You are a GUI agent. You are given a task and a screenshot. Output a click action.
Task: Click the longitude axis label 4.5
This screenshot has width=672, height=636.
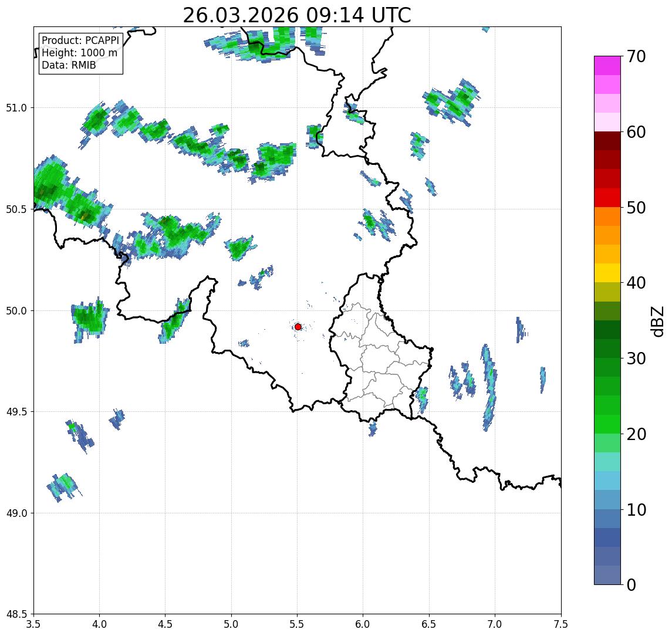[166, 624]
